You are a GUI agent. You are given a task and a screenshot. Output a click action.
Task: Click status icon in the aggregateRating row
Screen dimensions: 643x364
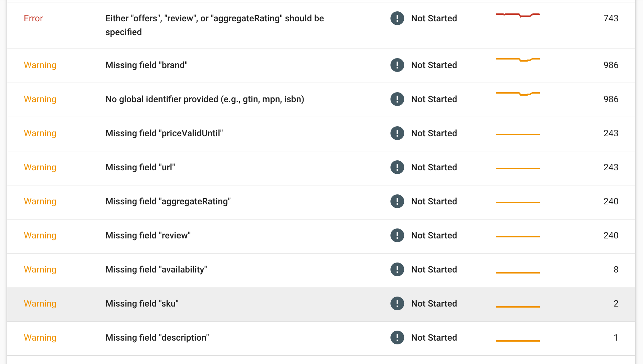tap(397, 201)
